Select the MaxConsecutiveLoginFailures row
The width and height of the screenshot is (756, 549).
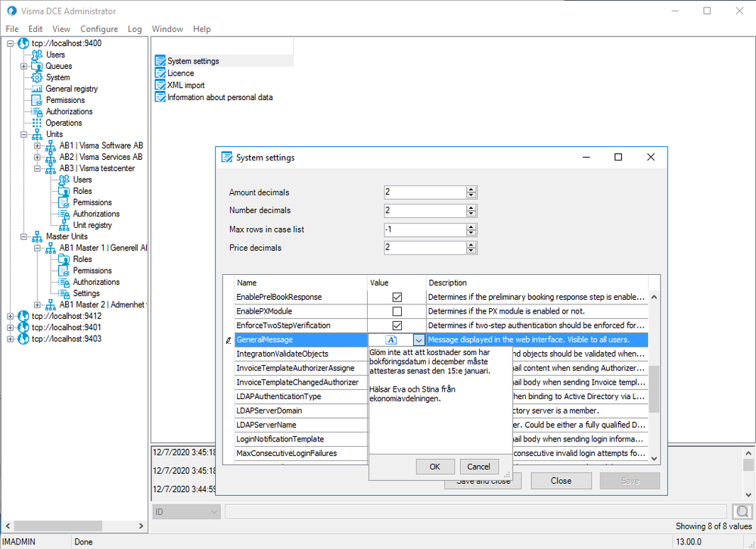(301, 454)
